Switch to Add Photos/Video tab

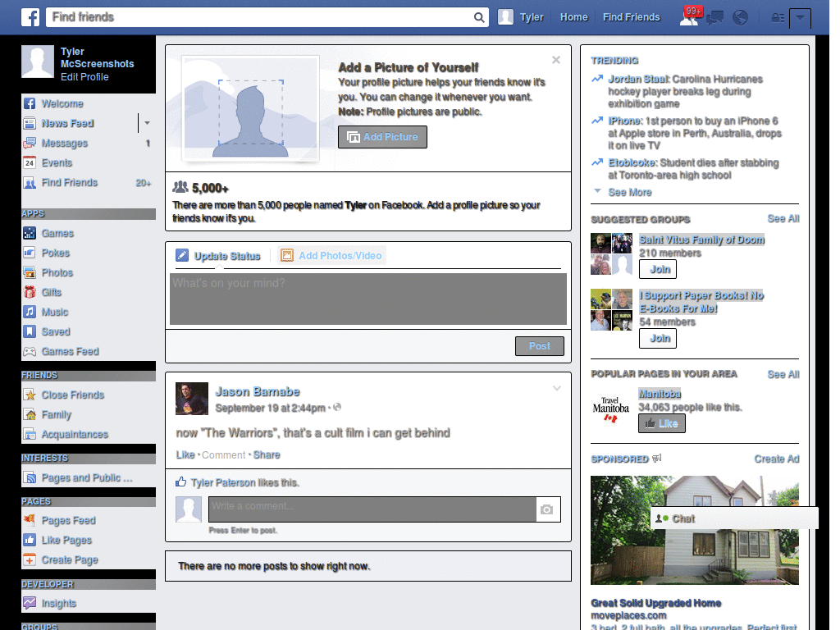[331, 256]
